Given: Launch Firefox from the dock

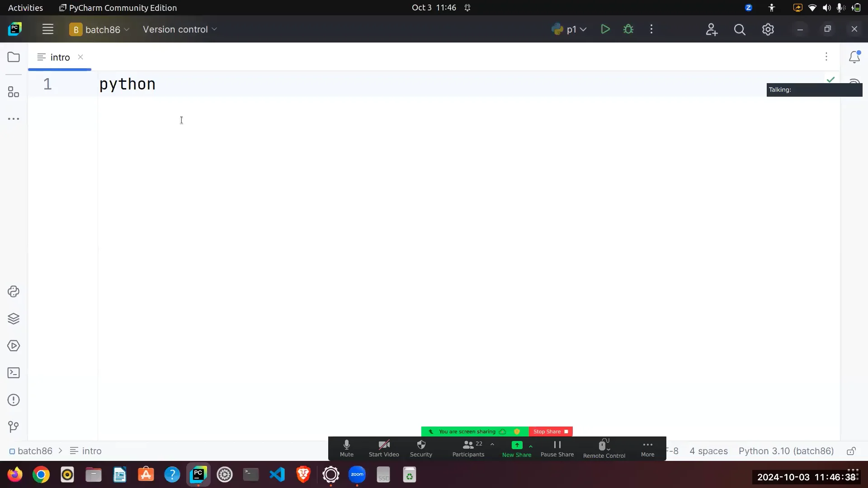Looking at the screenshot, I should 14,475.
